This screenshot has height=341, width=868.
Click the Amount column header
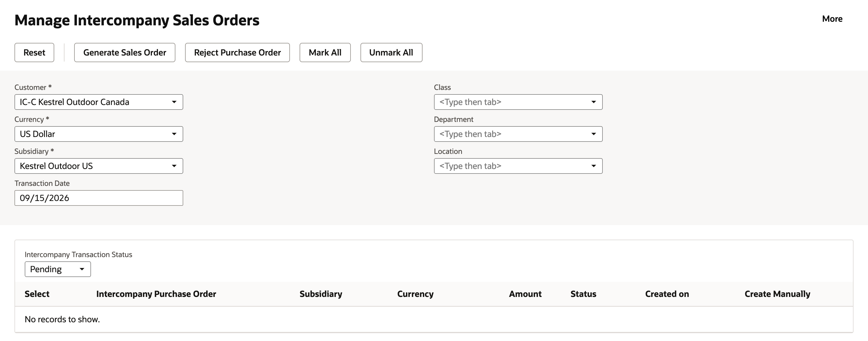[525, 294]
